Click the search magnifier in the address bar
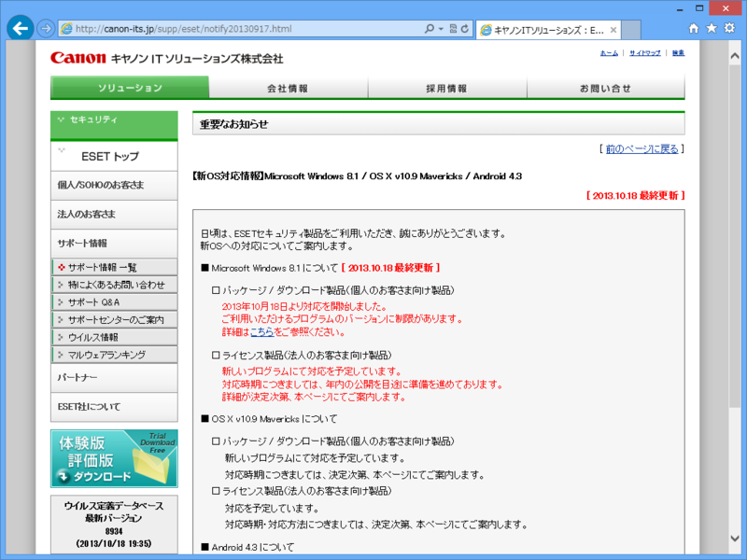The width and height of the screenshot is (747, 560). point(430,28)
